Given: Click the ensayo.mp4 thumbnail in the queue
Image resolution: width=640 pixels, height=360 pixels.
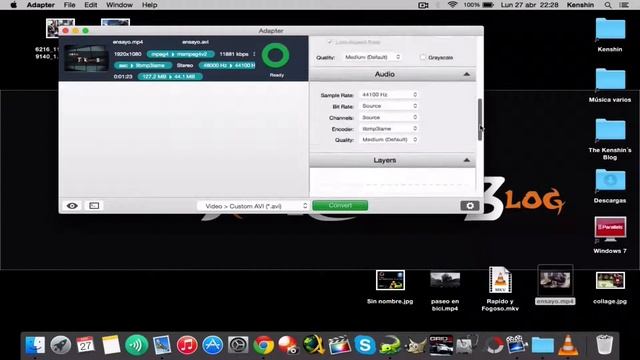Looking at the screenshot, I should (x=86, y=58).
